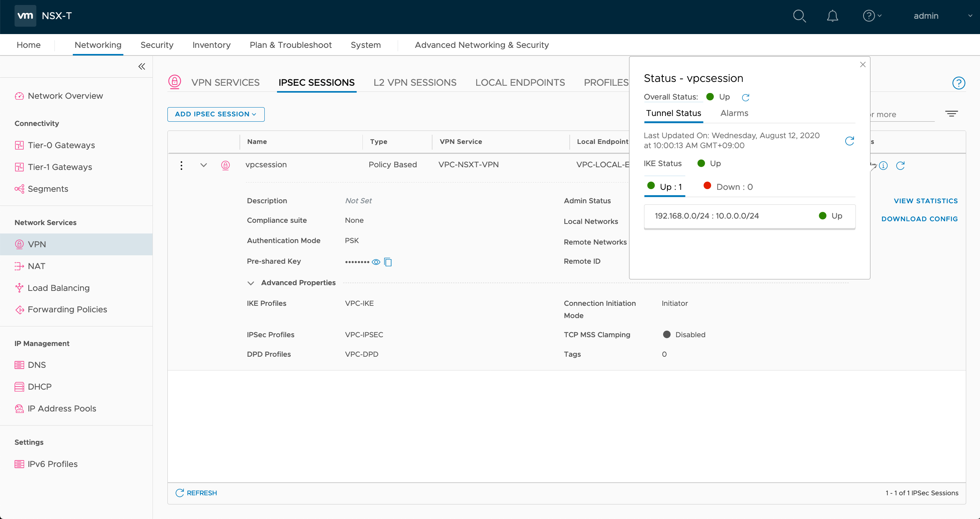This screenshot has height=519, width=980.
Task: Switch to the PROFILES tab
Action: pyautogui.click(x=606, y=83)
